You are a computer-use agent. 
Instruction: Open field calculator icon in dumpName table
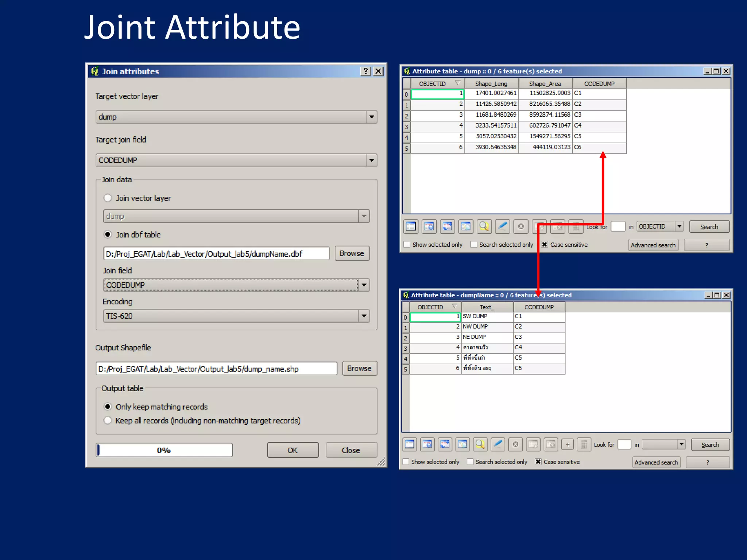(584, 444)
